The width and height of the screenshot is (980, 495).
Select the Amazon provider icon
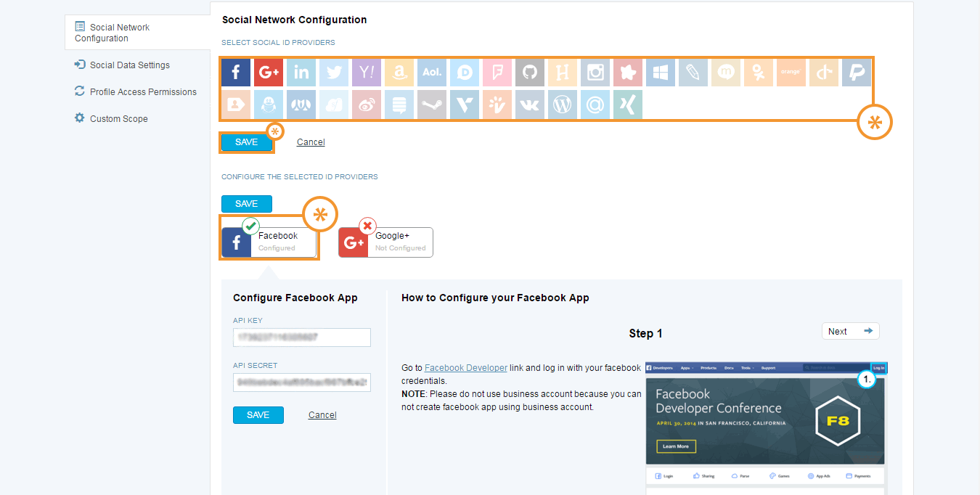click(x=399, y=73)
